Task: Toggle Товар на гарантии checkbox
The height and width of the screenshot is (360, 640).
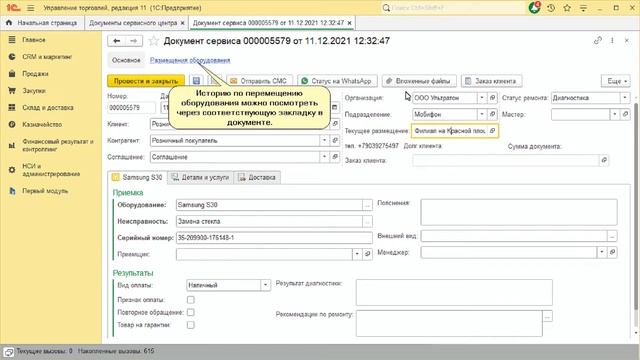Action: (x=191, y=325)
